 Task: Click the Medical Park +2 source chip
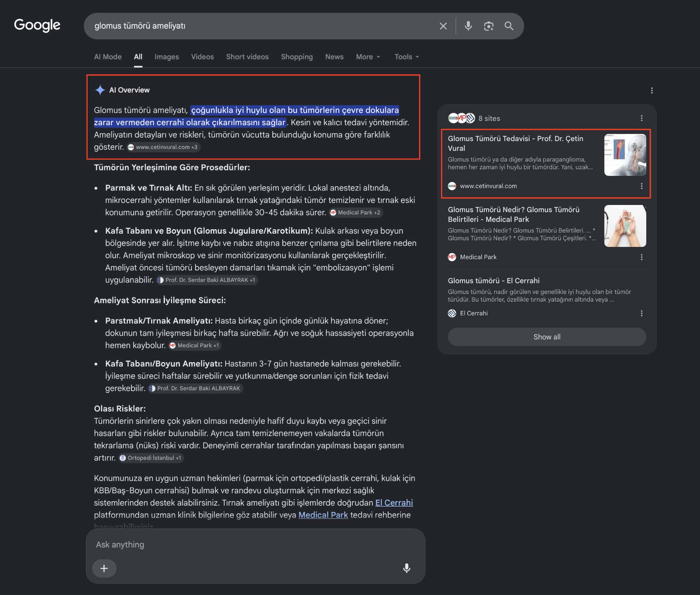tap(356, 213)
